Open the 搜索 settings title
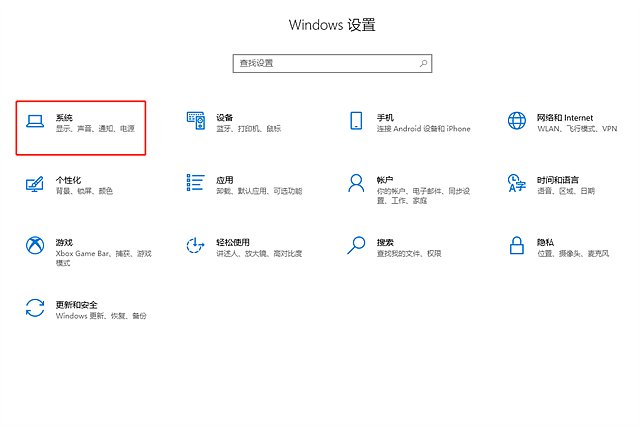Screen dimensions: 640x426 pyautogui.click(x=385, y=242)
